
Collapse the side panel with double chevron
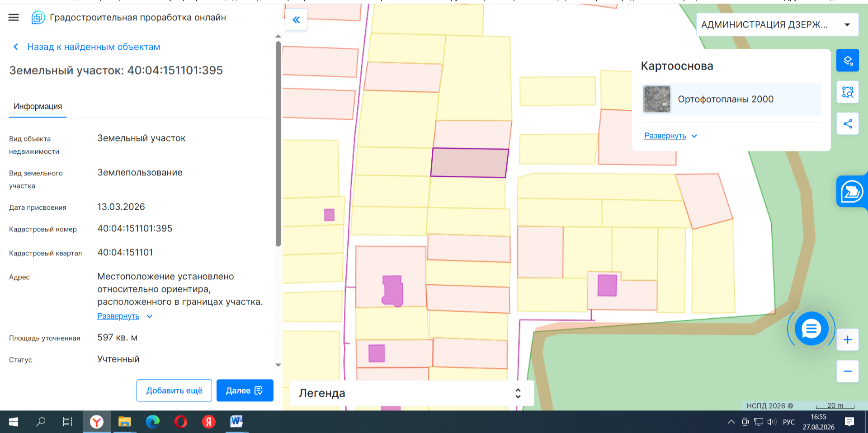pyautogui.click(x=296, y=20)
